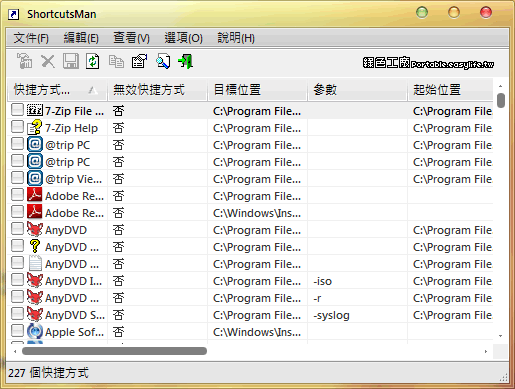Click the 7-Zip Help row icon
The height and width of the screenshot is (389, 515).
[35, 127]
